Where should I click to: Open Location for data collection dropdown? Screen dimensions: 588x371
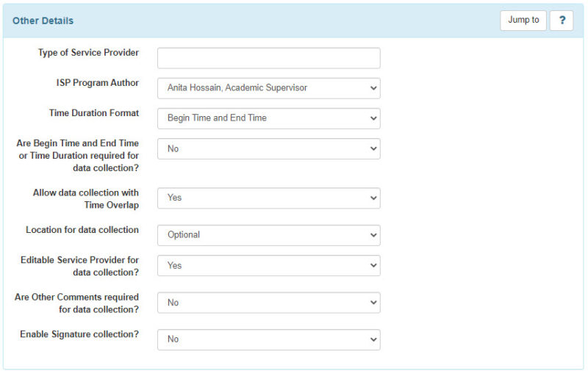click(x=268, y=235)
